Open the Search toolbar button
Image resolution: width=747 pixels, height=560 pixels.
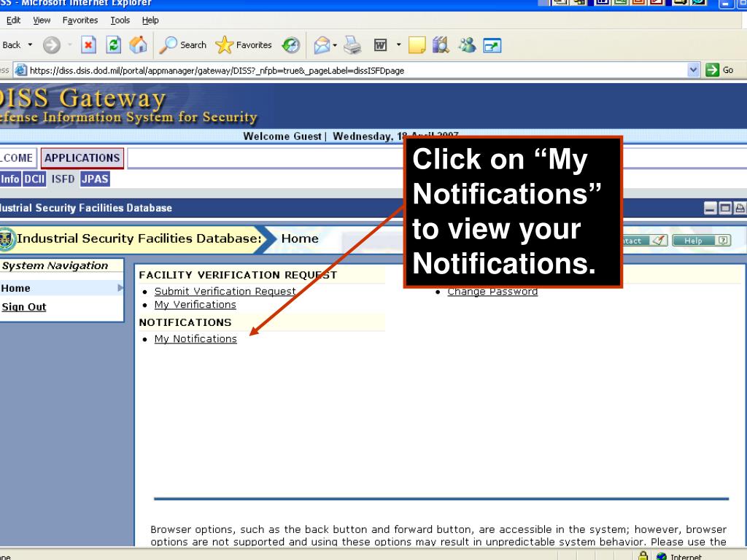click(x=182, y=45)
